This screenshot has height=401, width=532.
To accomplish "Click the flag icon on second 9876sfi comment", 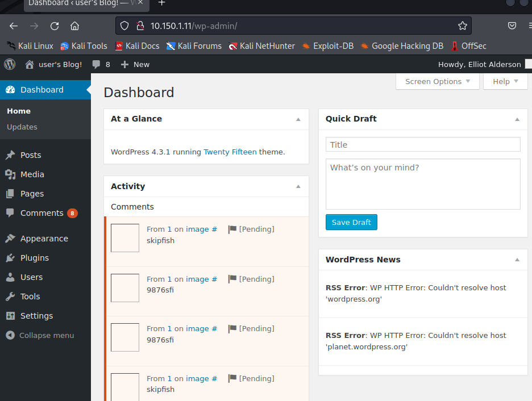I will pos(232,329).
